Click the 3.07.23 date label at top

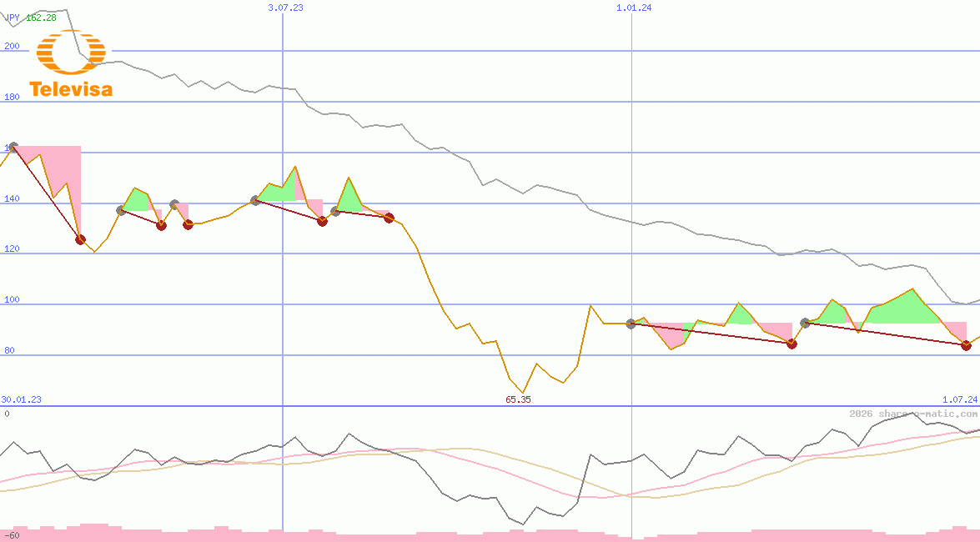(x=285, y=8)
